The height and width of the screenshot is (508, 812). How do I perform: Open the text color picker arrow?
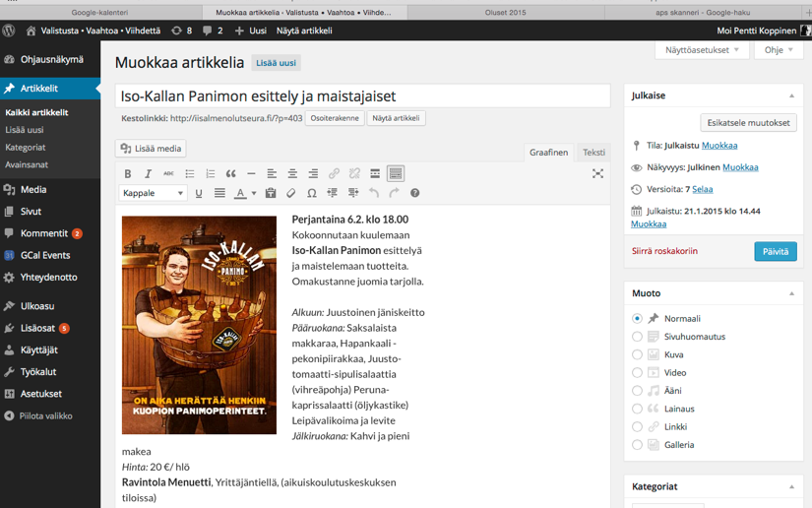point(254,193)
